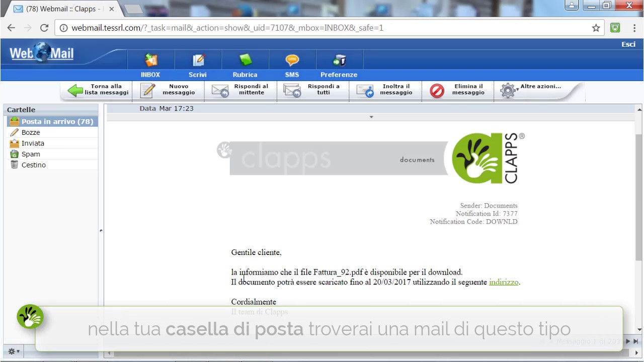This screenshot has width=644, height=362.
Task: Reload the page in the browser
Action: coord(44,28)
